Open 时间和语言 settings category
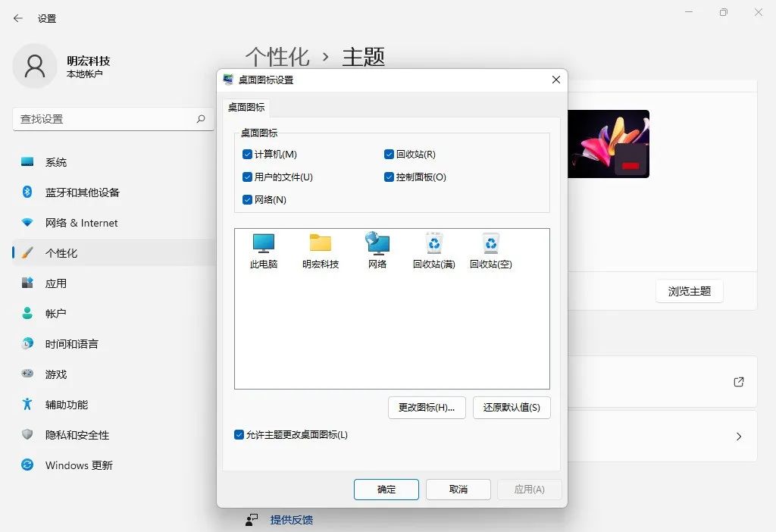The height and width of the screenshot is (532, 776). (x=113, y=343)
